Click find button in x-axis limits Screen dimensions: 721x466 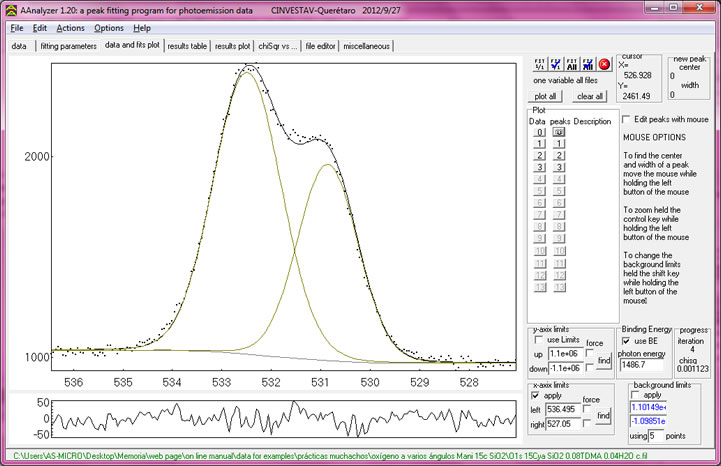tap(604, 415)
